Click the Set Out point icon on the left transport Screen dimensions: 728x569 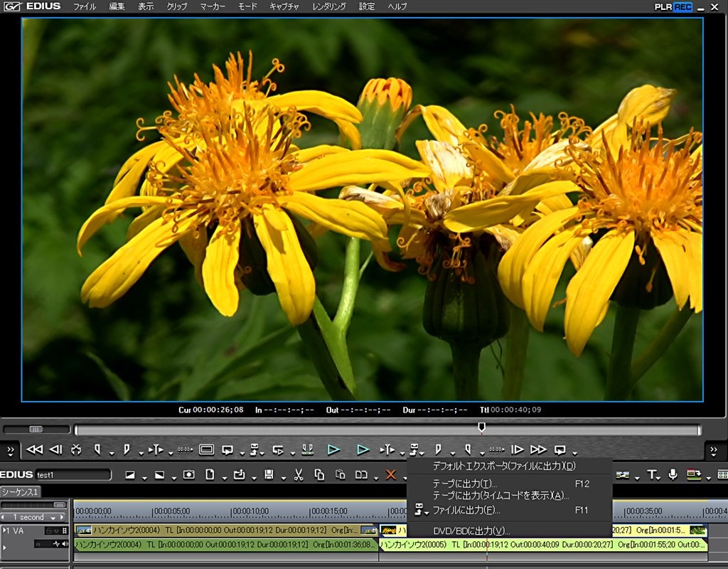[127, 450]
